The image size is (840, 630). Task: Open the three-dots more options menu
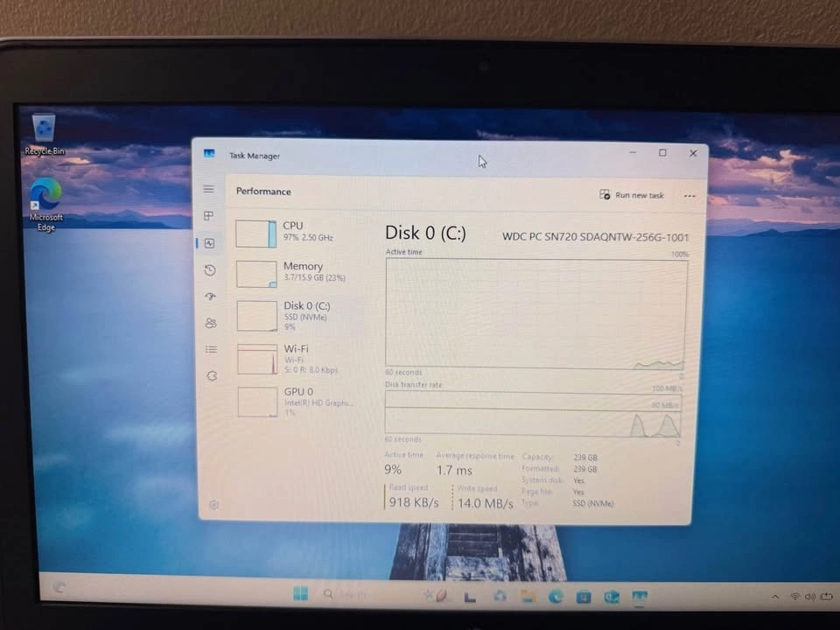(x=689, y=196)
